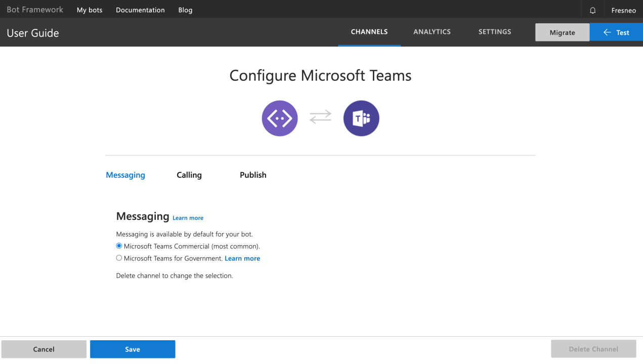The image size is (643, 364).
Task: Switch to the Calling sub-tab
Action: pos(189,175)
